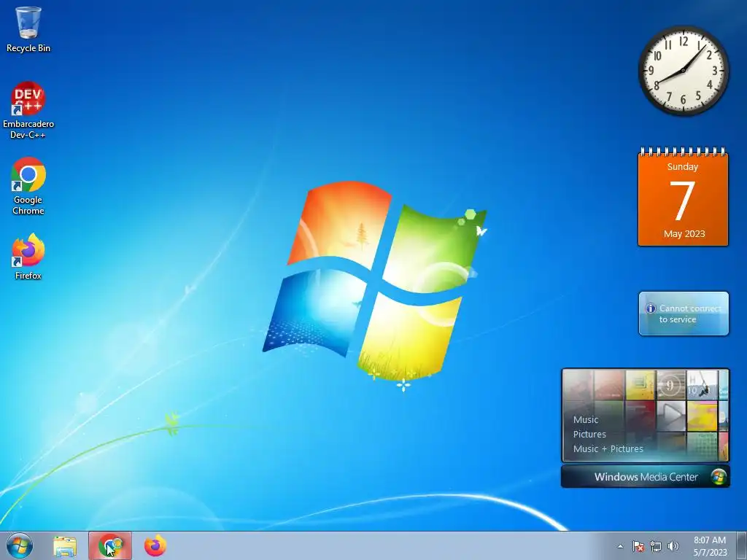The width and height of the screenshot is (747, 560).
Task: Click the play-arrow tile in Media Center gadget
Action: (x=671, y=415)
